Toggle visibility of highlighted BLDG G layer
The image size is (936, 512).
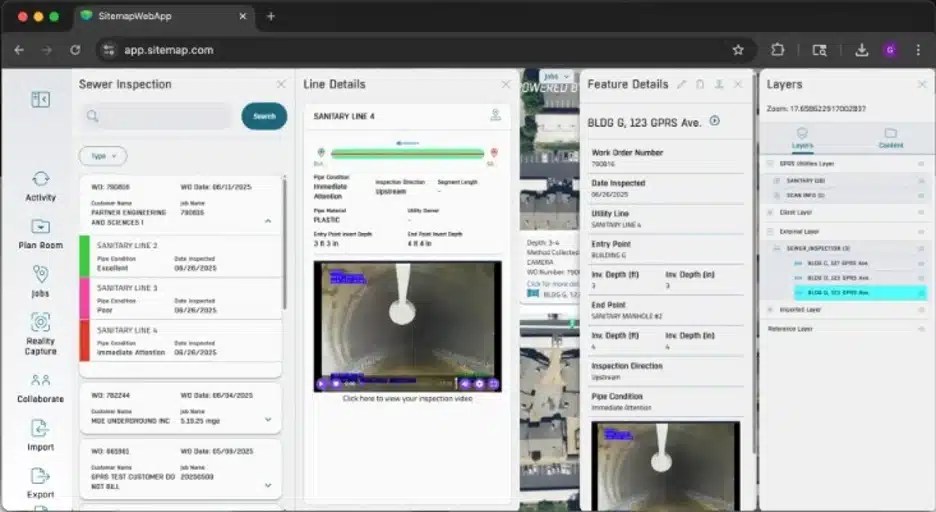[921, 292]
